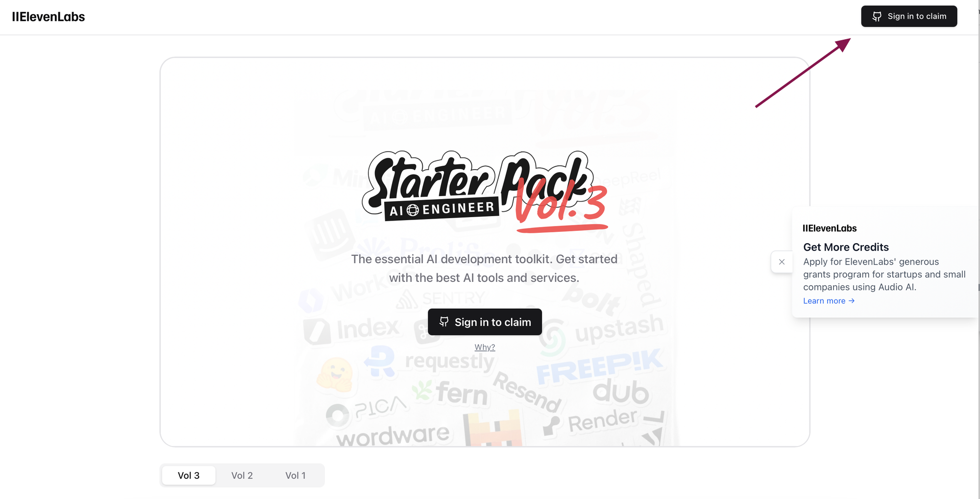Click the arrow beside Learn more
This screenshot has width=980, height=499.
point(852,301)
